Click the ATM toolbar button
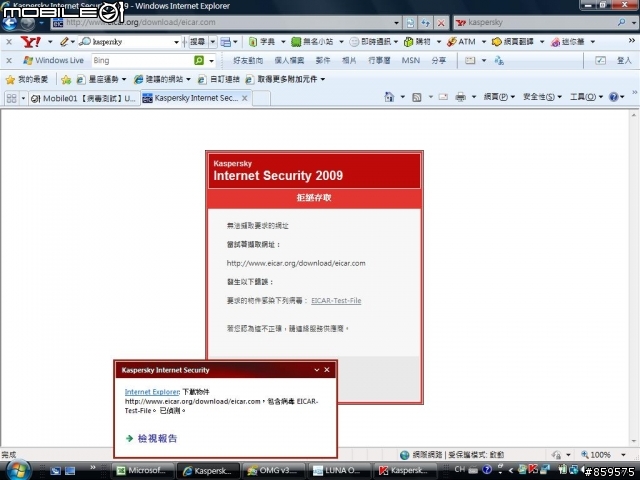 [x=461, y=42]
